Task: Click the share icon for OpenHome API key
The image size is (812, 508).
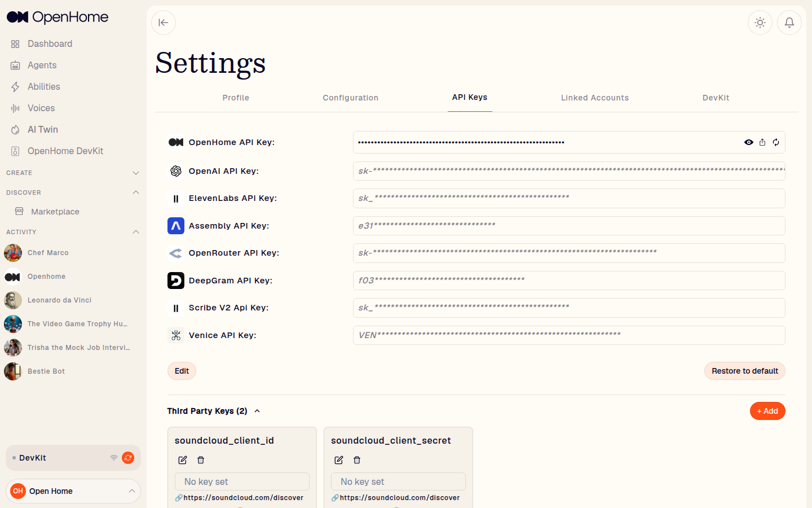Action: 762,142
